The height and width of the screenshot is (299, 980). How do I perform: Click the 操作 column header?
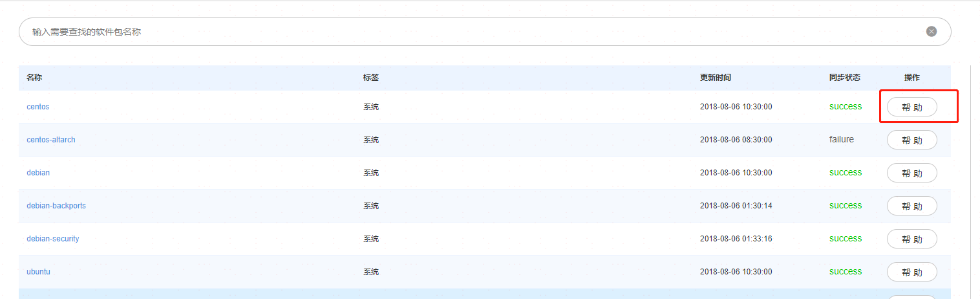911,78
